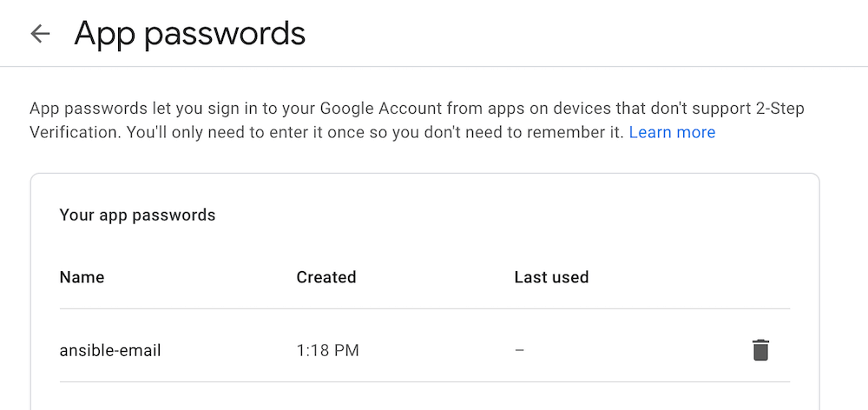Click the Last used dash value
The width and height of the screenshot is (868, 410).
click(x=519, y=351)
